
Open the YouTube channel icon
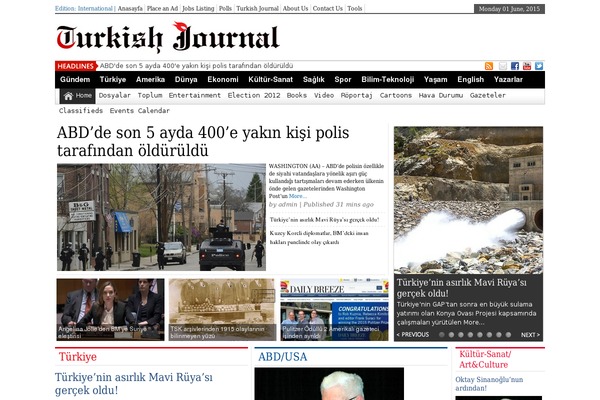527,66
